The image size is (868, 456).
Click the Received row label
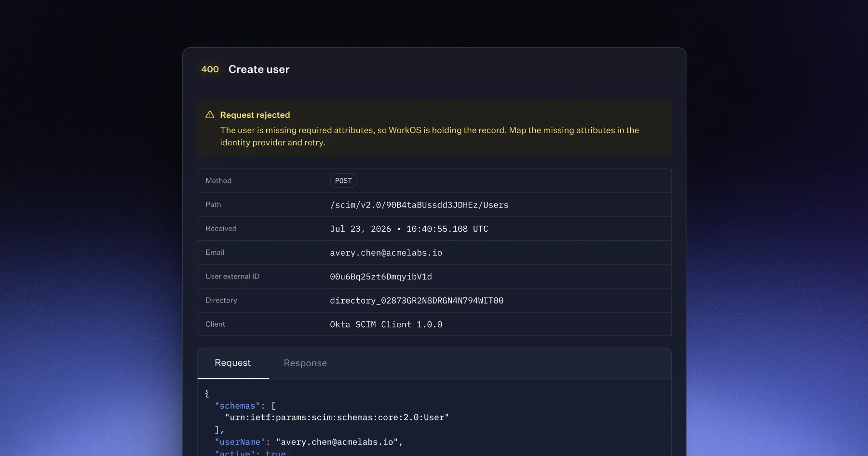point(221,229)
